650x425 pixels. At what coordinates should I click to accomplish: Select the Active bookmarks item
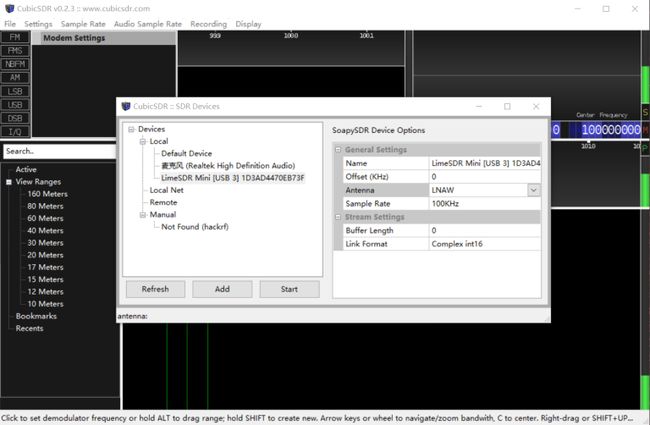(x=26, y=169)
